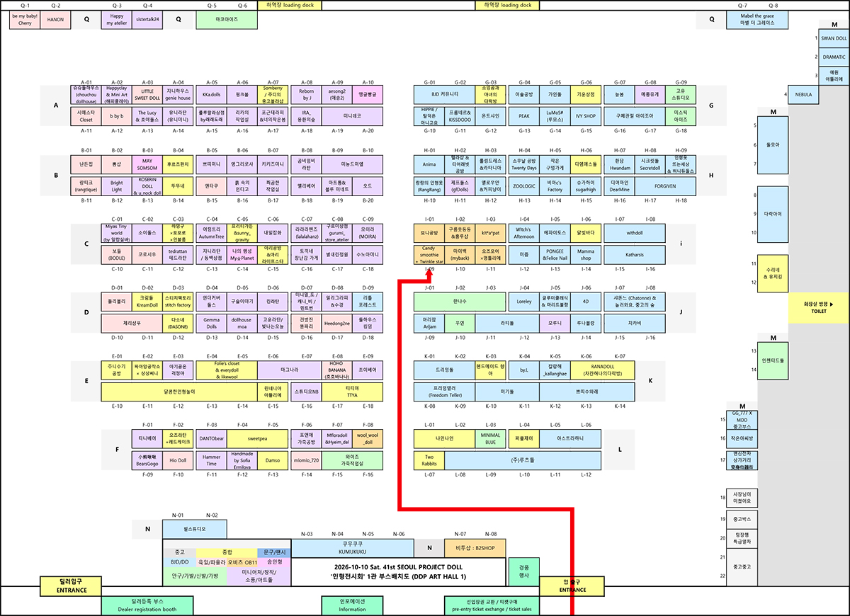This screenshot has width=850, height=616.
Task: Select the 'TOILET' direction sign
Action: (x=819, y=307)
